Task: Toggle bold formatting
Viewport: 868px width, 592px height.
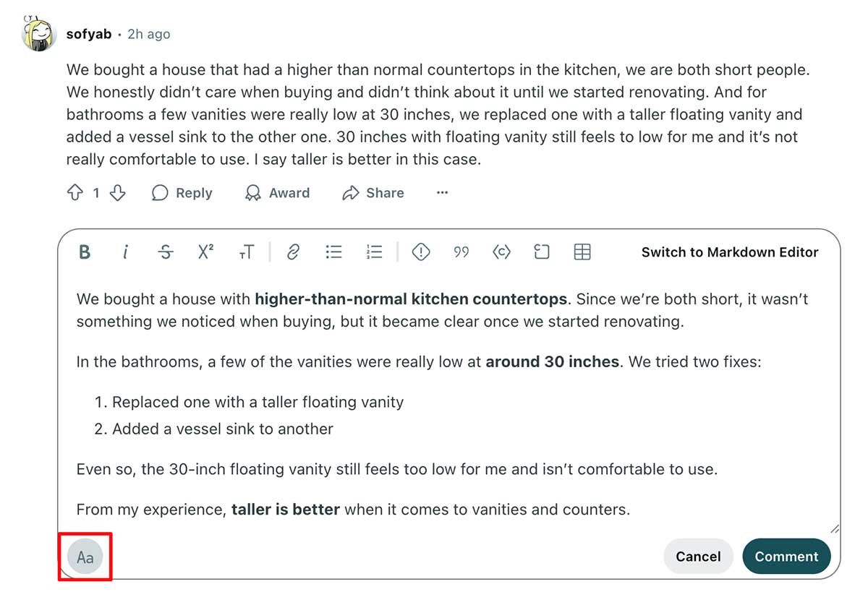Action: [x=85, y=252]
